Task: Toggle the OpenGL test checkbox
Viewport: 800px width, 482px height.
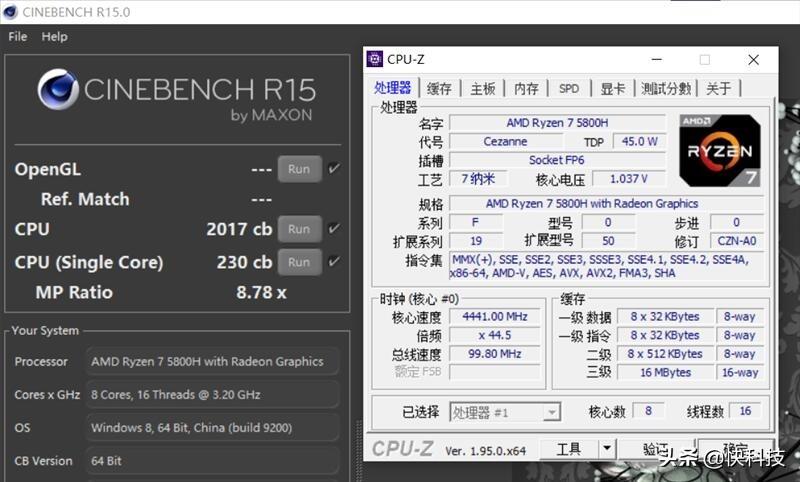Action: (x=334, y=169)
